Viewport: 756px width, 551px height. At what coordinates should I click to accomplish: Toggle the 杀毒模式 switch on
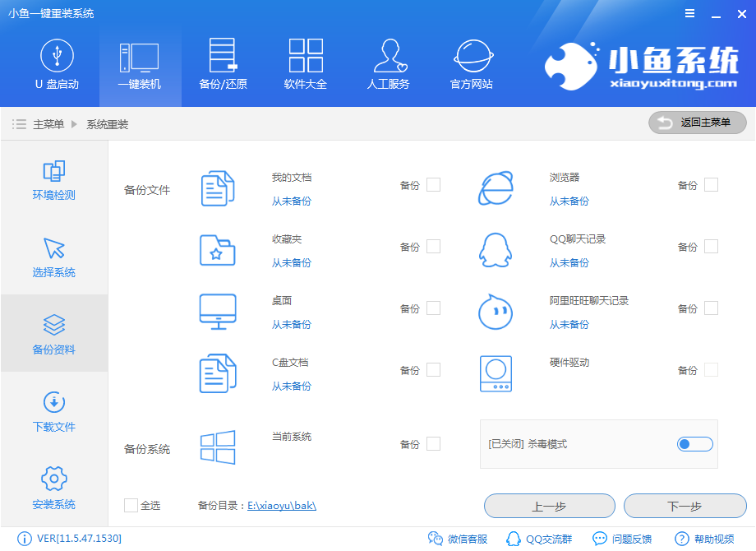tap(694, 444)
